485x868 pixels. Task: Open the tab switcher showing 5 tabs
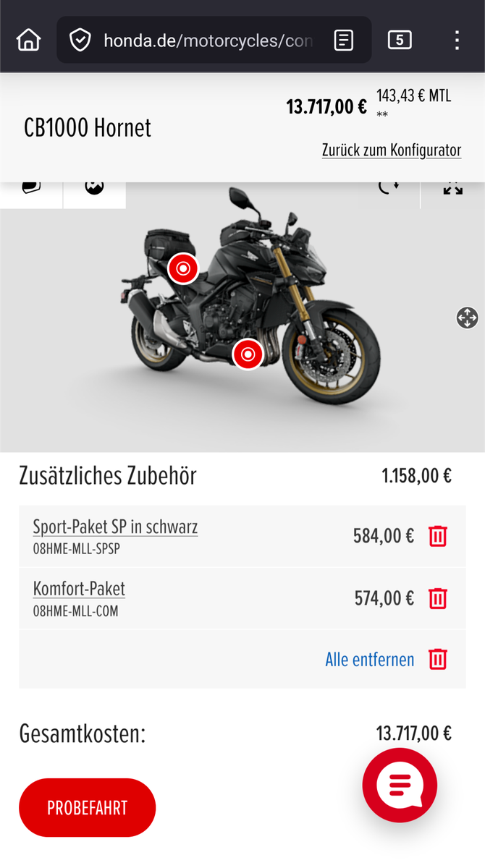point(400,40)
